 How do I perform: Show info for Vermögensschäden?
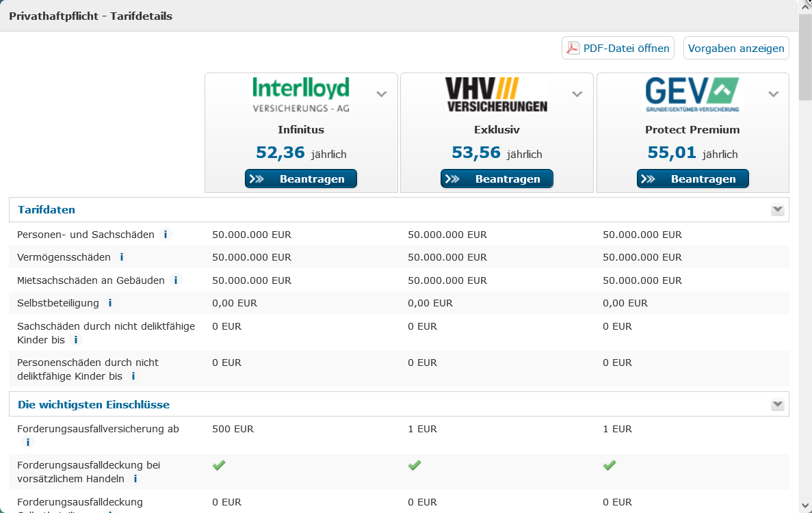point(122,257)
